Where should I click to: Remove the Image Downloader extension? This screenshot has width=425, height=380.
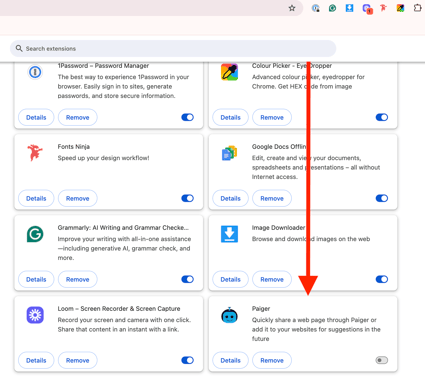click(272, 279)
